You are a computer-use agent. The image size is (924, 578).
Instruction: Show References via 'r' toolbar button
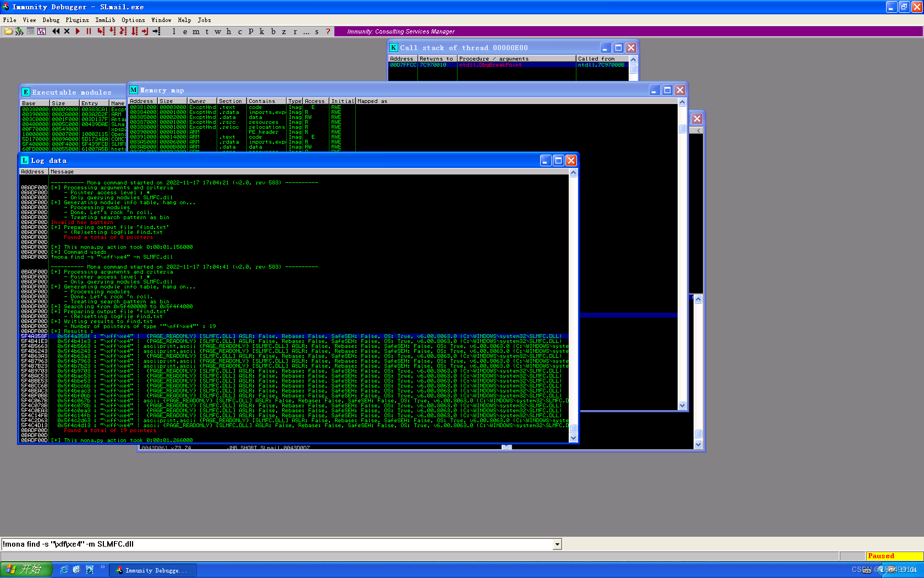pyautogui.click(x=295, y=31)
